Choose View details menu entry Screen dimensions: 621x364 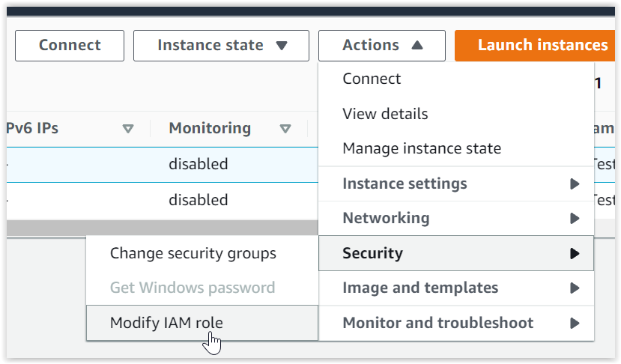click(385, 114)
